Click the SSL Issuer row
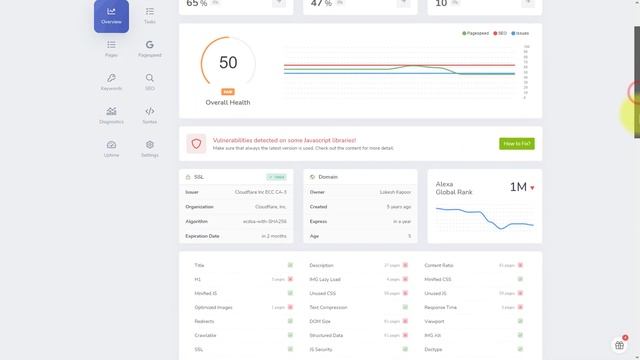Viewport: 640px width, 360px height. tap(236, 192)
